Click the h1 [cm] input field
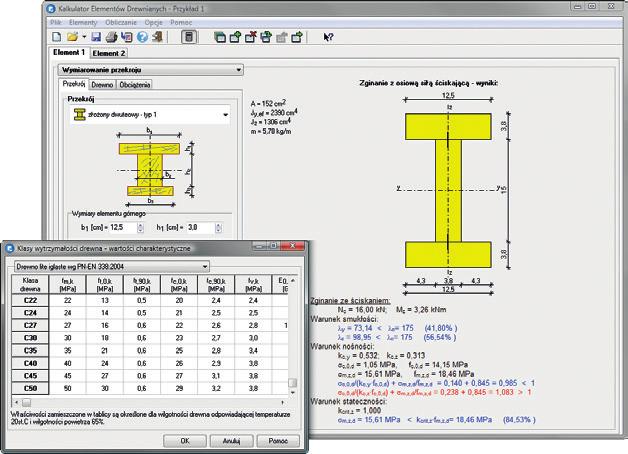This screenshot has width=628, height=454. [201, 227]
